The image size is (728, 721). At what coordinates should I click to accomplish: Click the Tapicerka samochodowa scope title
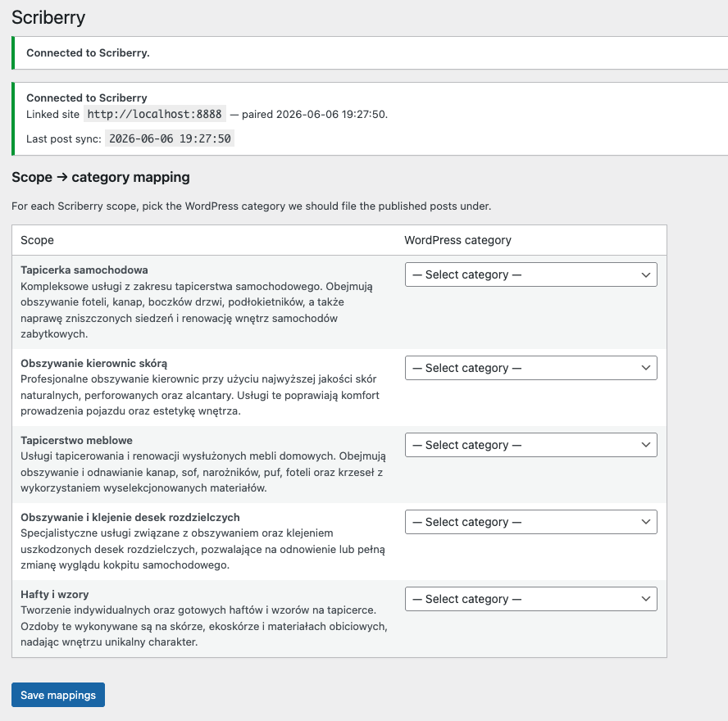(x=84, y=270)
